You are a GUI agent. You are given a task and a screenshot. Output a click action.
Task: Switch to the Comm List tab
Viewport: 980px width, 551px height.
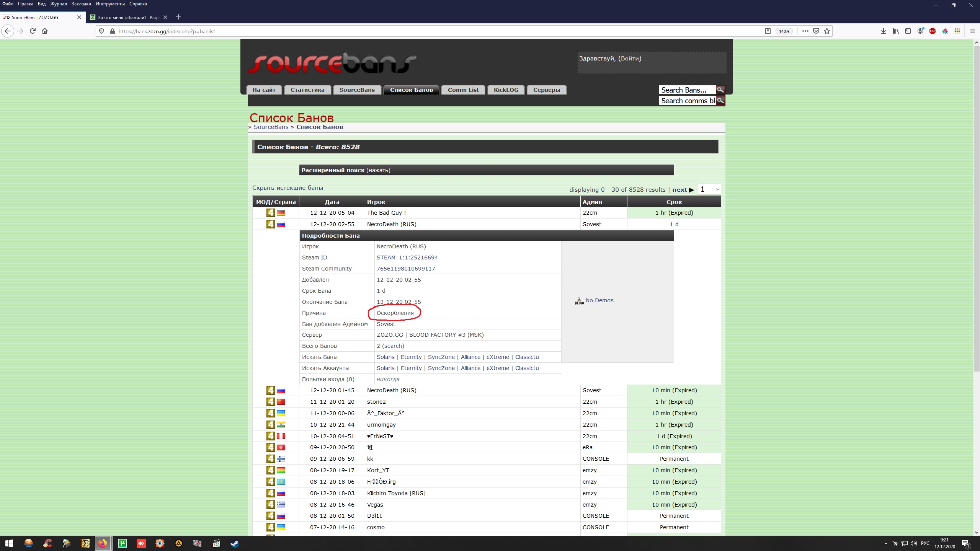click(463, 90)
